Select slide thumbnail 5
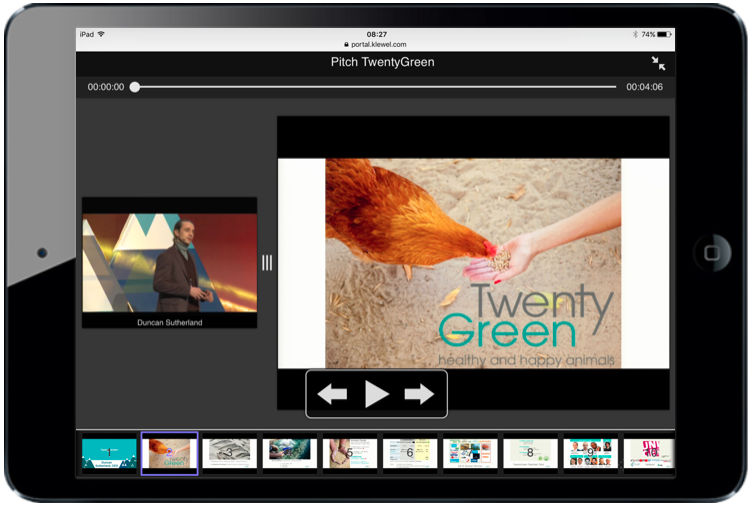This screenshot has width=751, height=506. [x=350, y=453]
